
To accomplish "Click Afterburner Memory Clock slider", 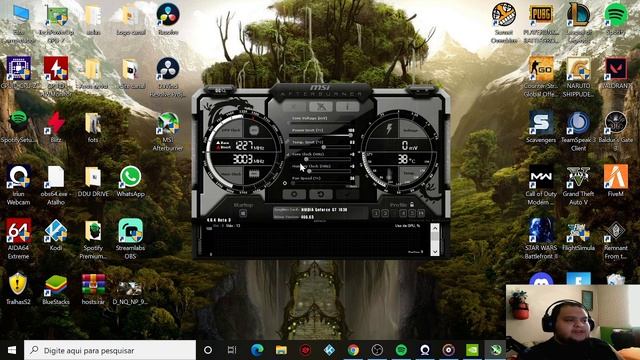I will tap(320, 171).
